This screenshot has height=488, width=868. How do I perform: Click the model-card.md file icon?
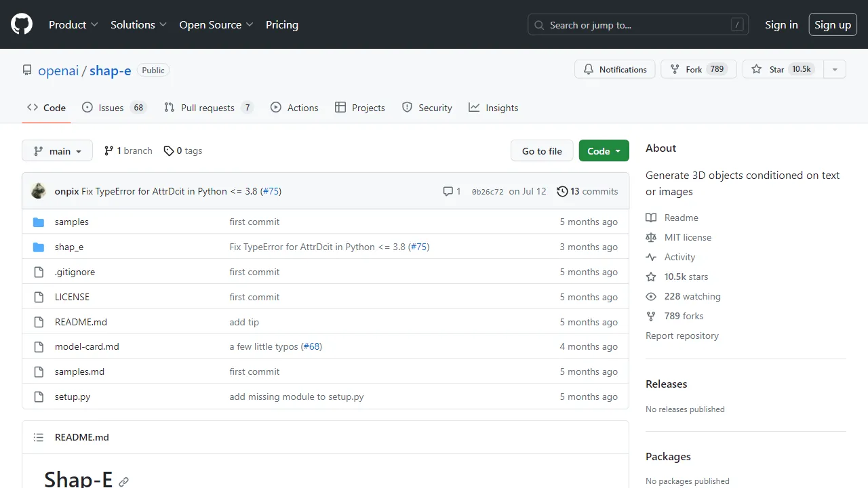tap(39, 347)
